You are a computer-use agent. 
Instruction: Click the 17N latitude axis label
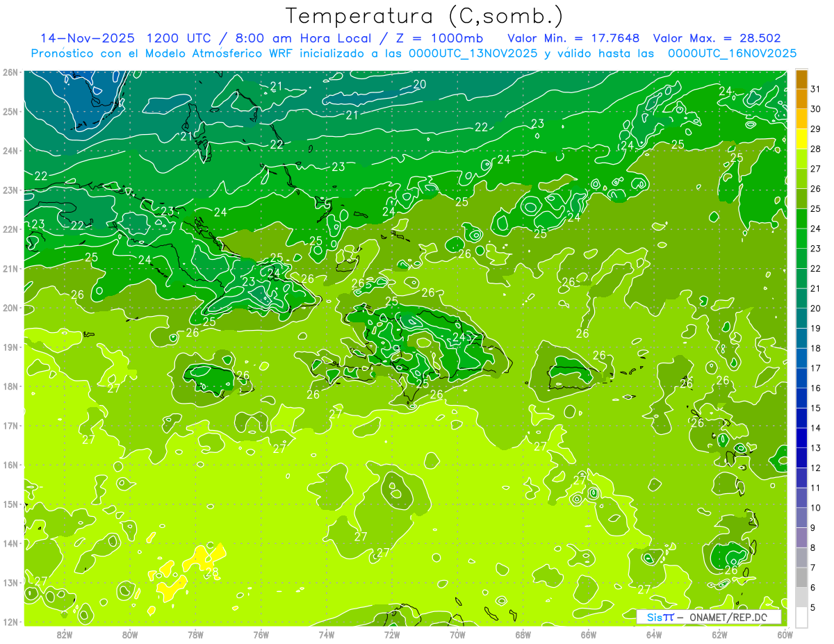tap(10, 425)
